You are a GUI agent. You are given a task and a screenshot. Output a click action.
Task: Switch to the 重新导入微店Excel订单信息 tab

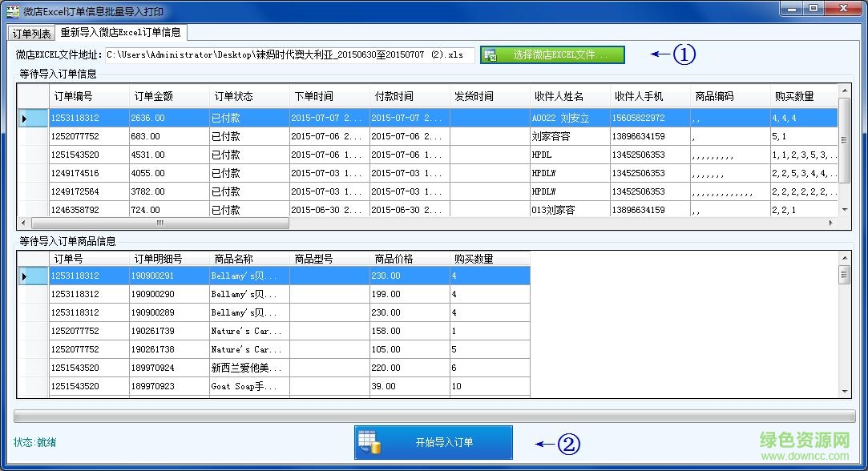(x=120, y=34)
